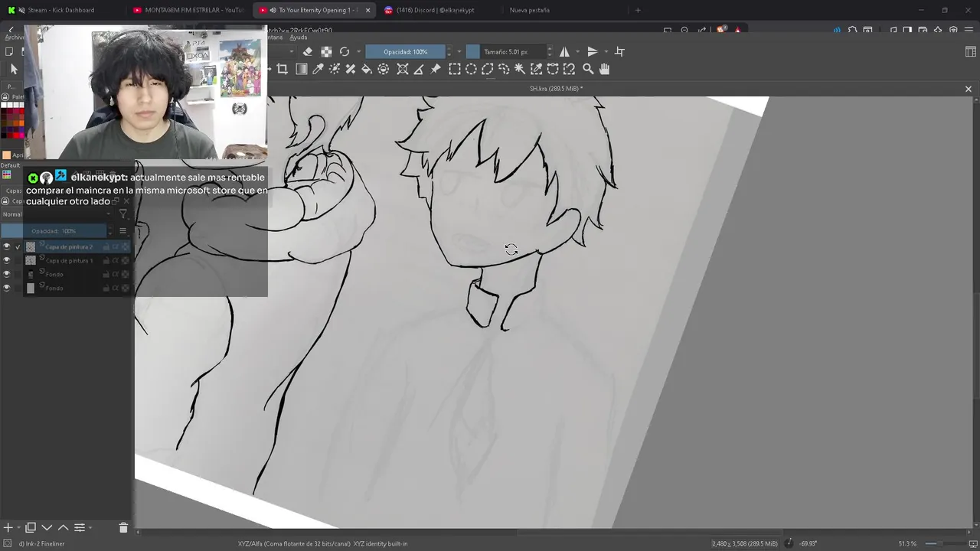980x551 pixels.
Task: Open the layer docker options menu
Action: (x=122, y=231)
